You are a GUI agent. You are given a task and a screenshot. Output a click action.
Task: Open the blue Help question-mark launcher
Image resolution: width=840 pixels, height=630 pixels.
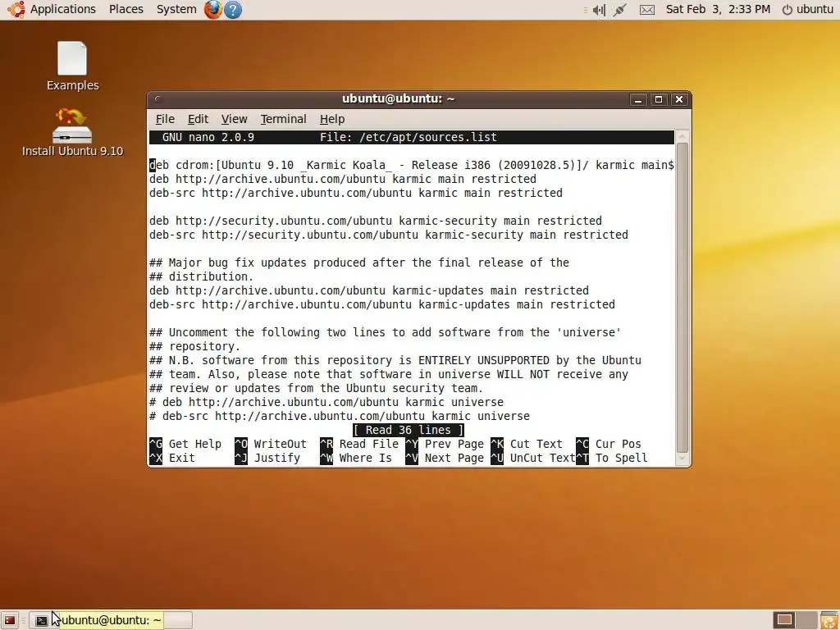[233, 10]
